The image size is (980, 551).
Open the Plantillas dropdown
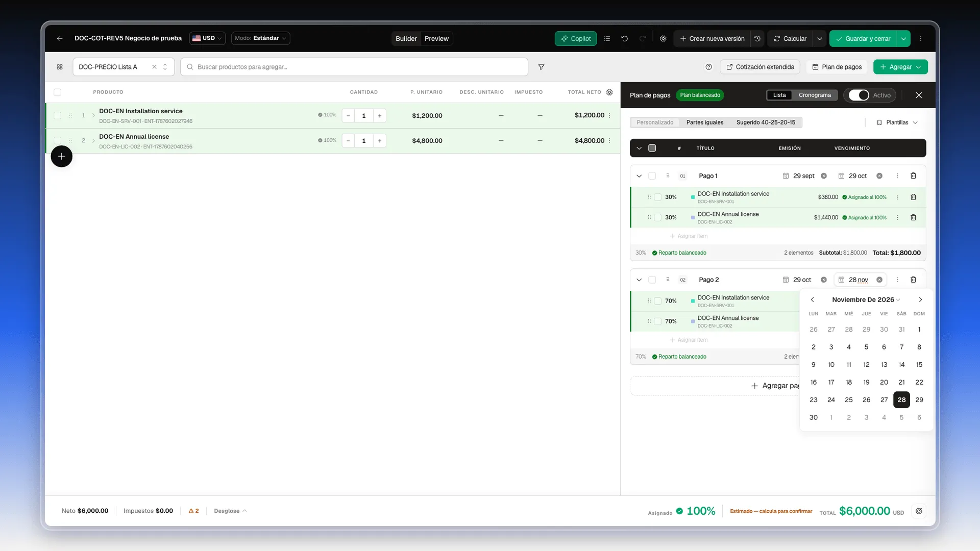tap(897, 122)
